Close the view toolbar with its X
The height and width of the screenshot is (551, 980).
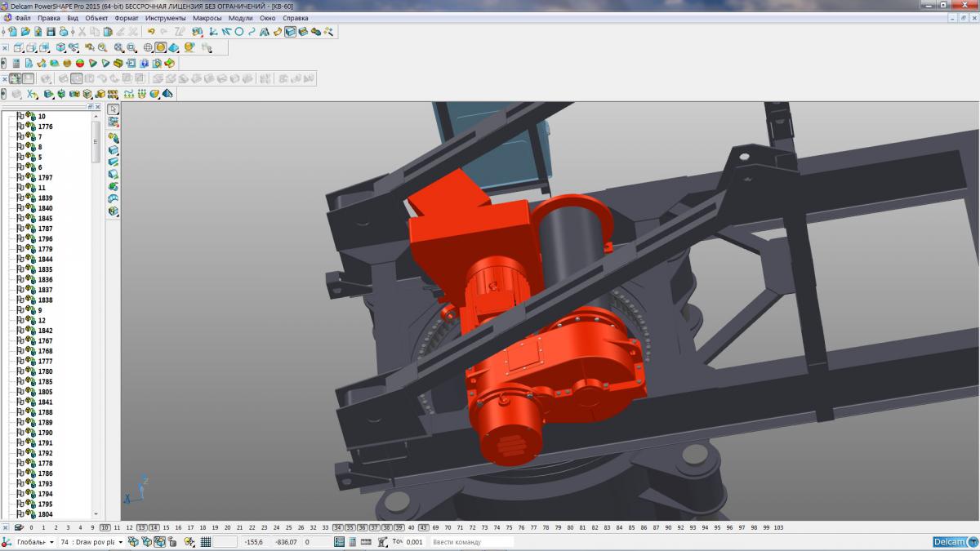[x=5, y=47]
